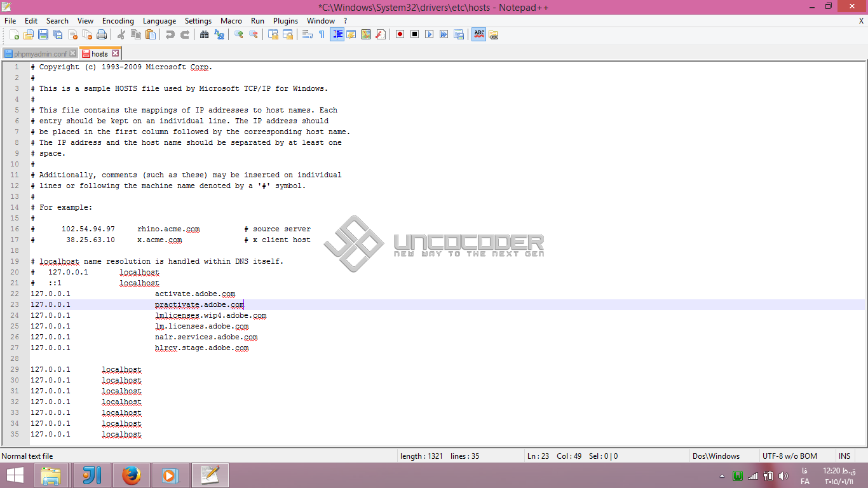Click the volume speaker tray icon
868x488 pixels.
click(783, 476)
